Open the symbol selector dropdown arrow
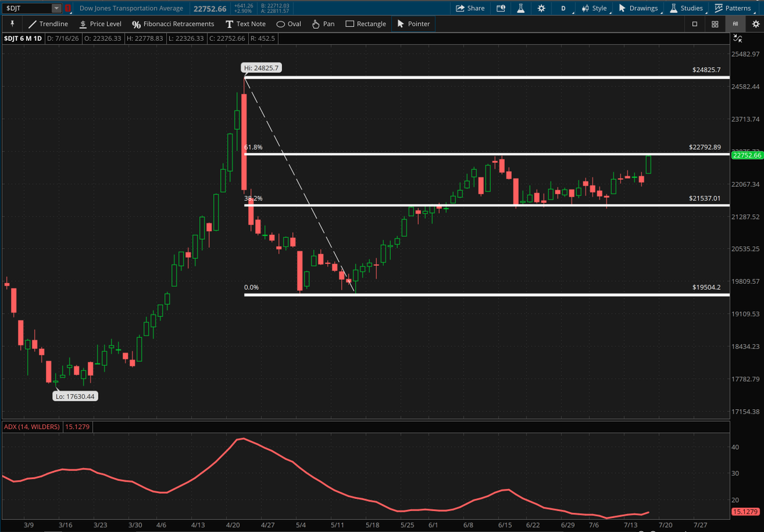 click(57, 8)
